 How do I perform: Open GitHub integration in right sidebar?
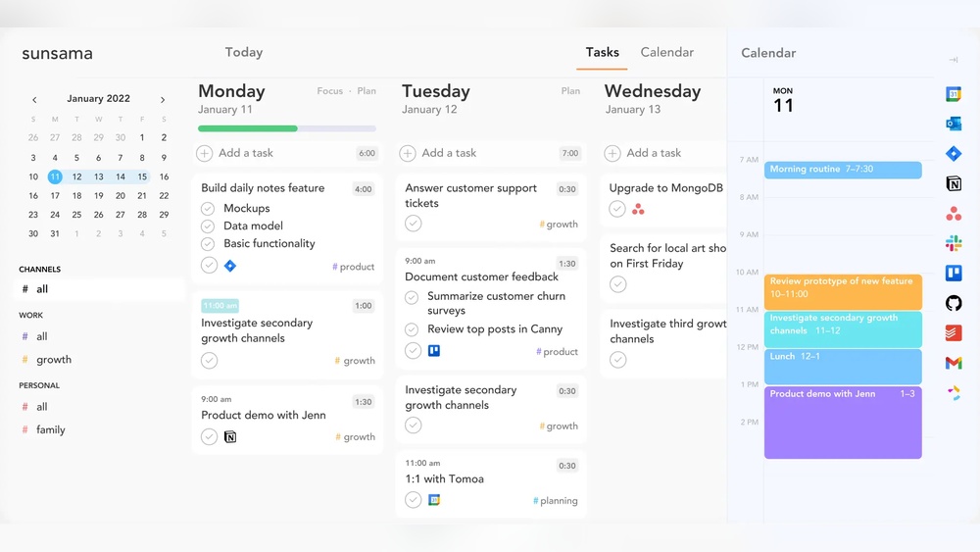tap(954, 303)
